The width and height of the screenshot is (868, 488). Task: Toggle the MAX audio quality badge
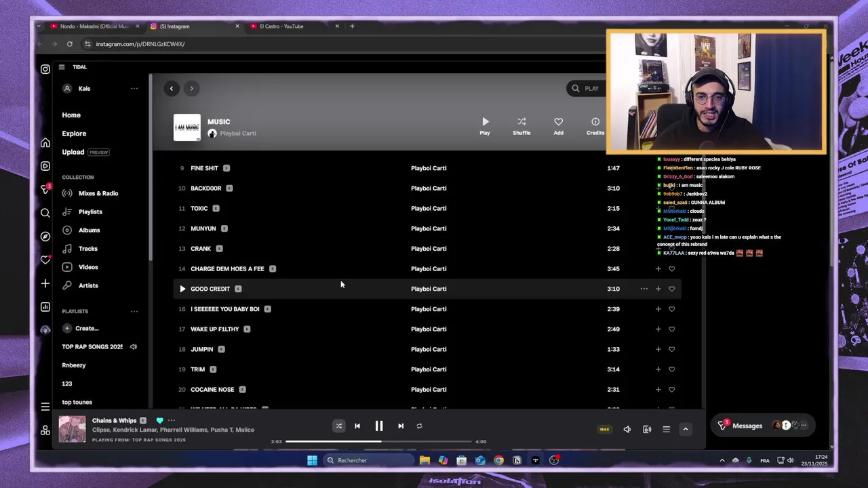[x=604, y=429]
